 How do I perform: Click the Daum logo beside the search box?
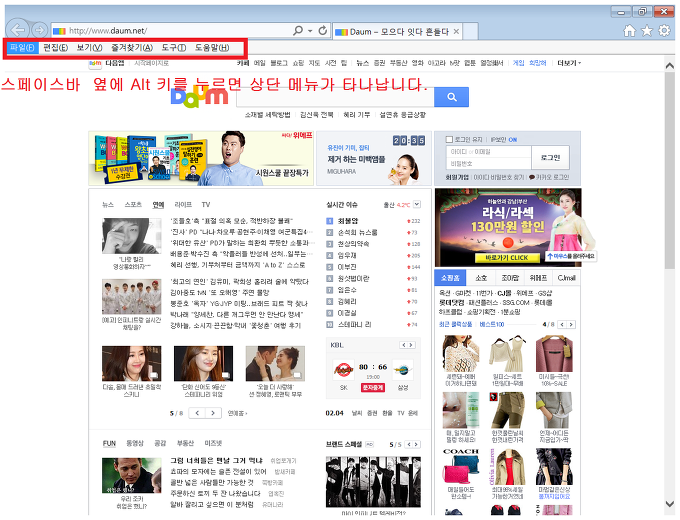[200, 98]
